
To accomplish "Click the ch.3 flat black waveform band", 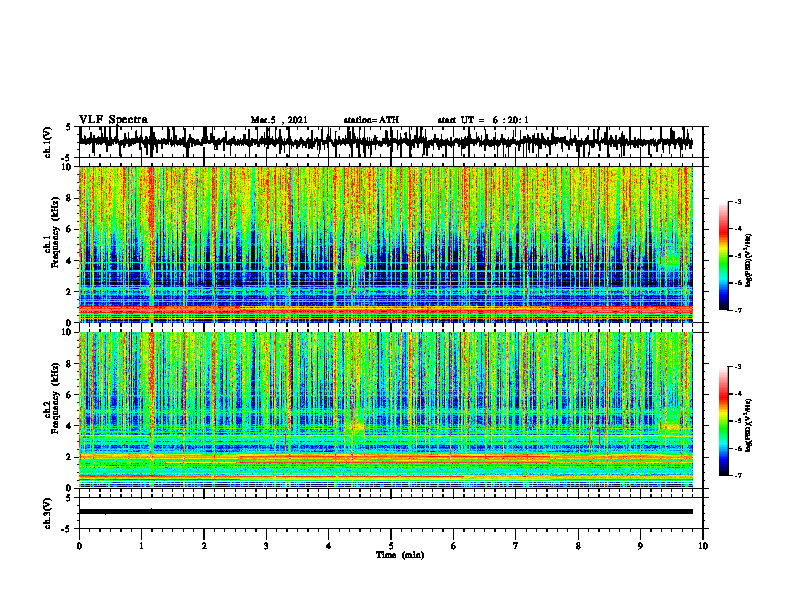I will click(385, 512).
